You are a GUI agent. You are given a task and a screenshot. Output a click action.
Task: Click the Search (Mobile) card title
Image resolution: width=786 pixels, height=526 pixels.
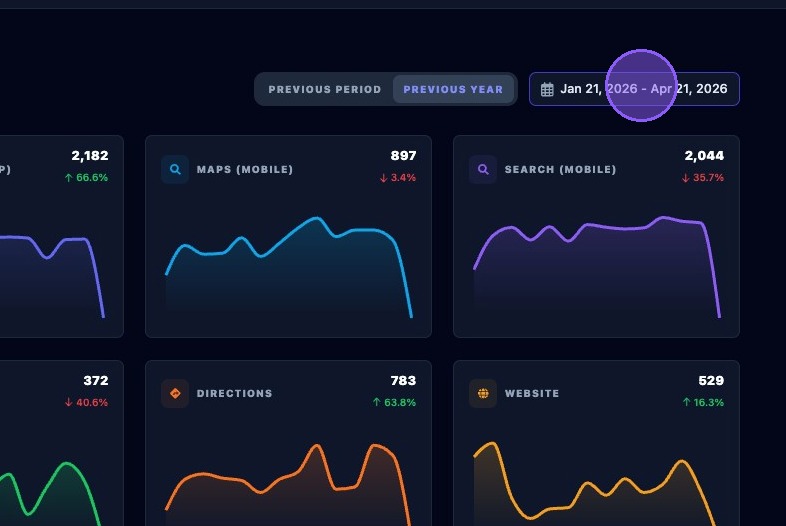pos(560,169)
